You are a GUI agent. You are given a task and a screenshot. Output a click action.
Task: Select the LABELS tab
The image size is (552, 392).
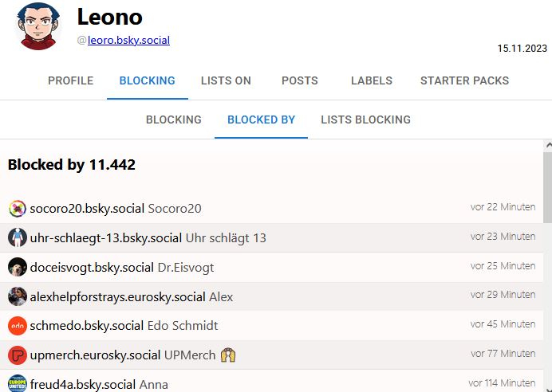tap(372, 80)
